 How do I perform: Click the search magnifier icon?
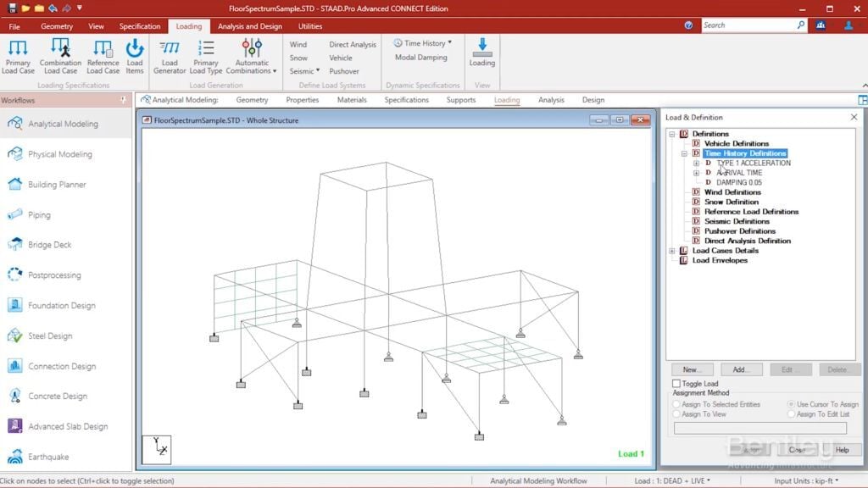[x=800, y=25]
